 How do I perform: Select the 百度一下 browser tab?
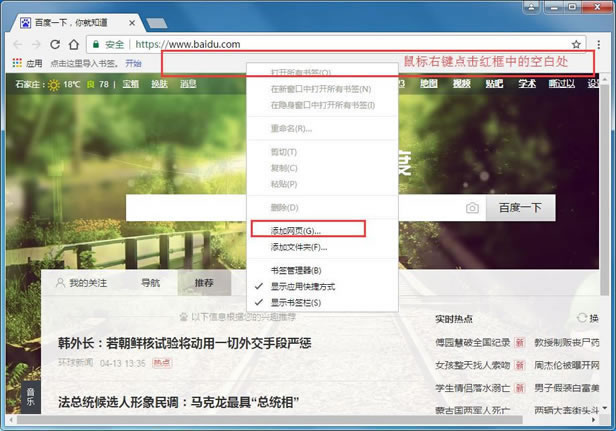click(77, 23)
